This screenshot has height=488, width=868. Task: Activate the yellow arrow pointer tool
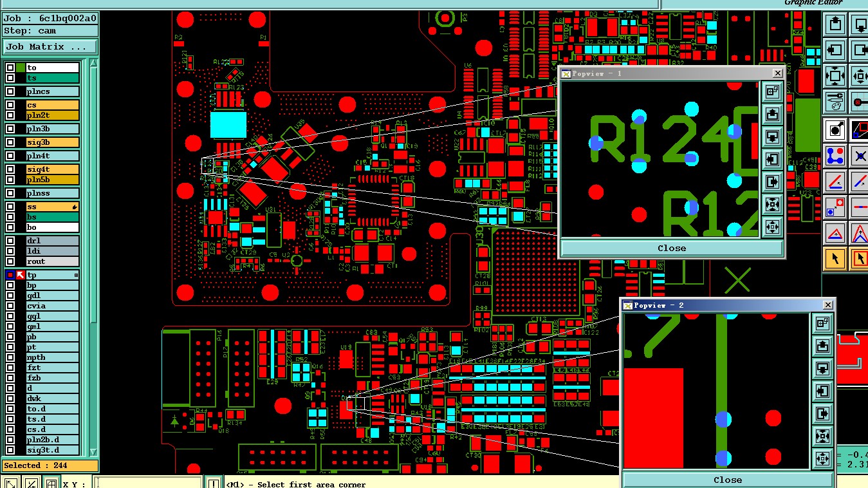coord(835,259)
